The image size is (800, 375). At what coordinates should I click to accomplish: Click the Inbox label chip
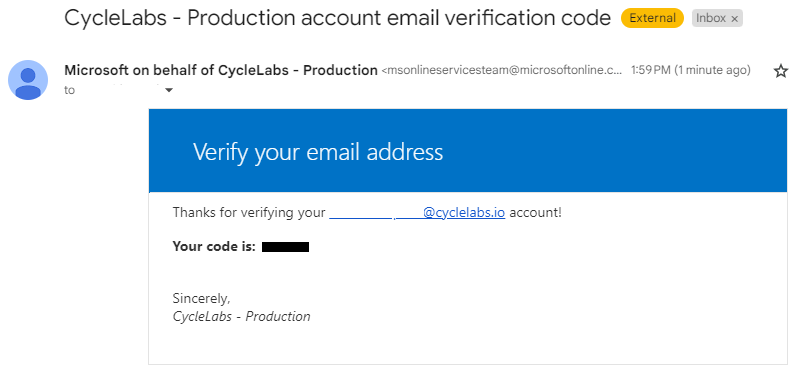click(x=717, y=18)
